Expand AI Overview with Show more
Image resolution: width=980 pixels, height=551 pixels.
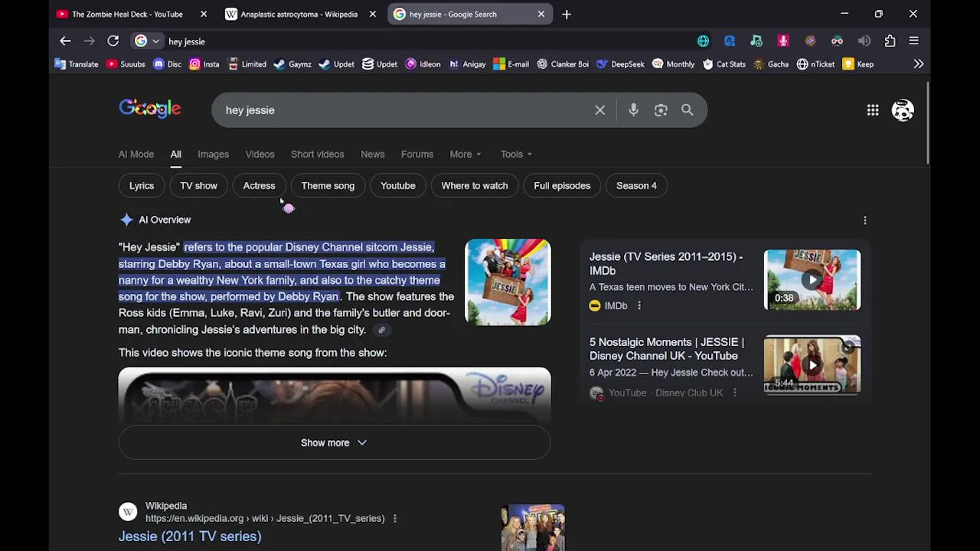[334, 442]
